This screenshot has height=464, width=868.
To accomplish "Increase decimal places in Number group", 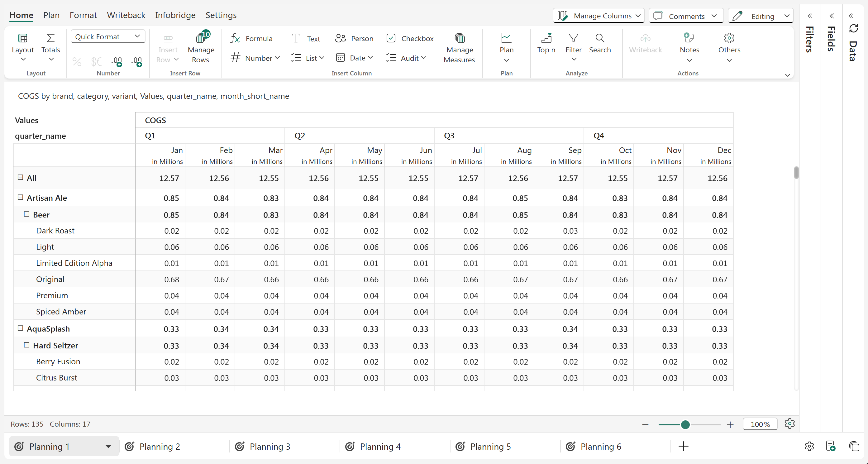I will (117, 61).
